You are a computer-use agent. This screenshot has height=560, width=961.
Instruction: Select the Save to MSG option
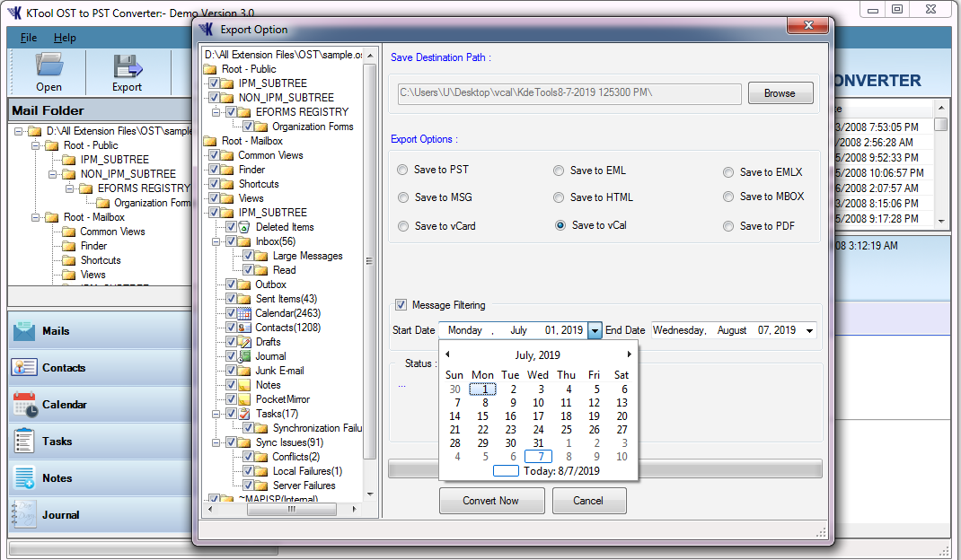pos(403,197)
